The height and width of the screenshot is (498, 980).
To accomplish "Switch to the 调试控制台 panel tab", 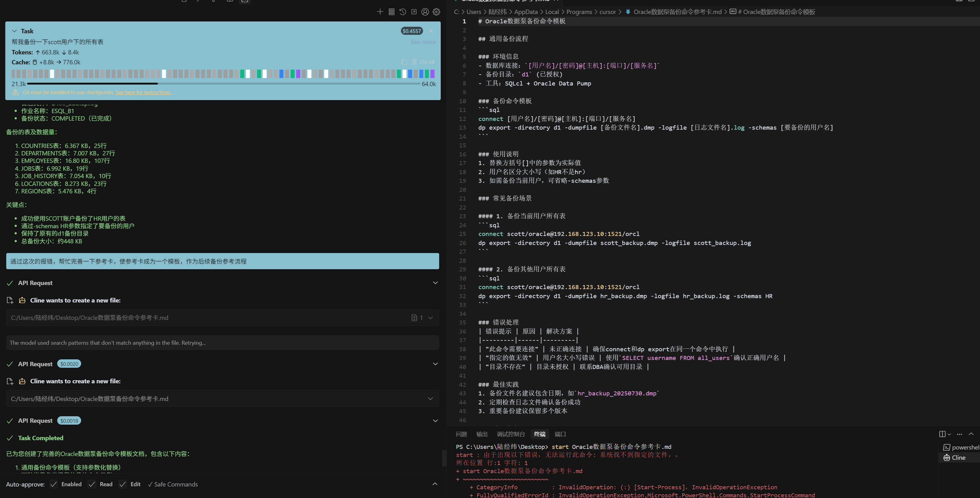I will (511, 434).
